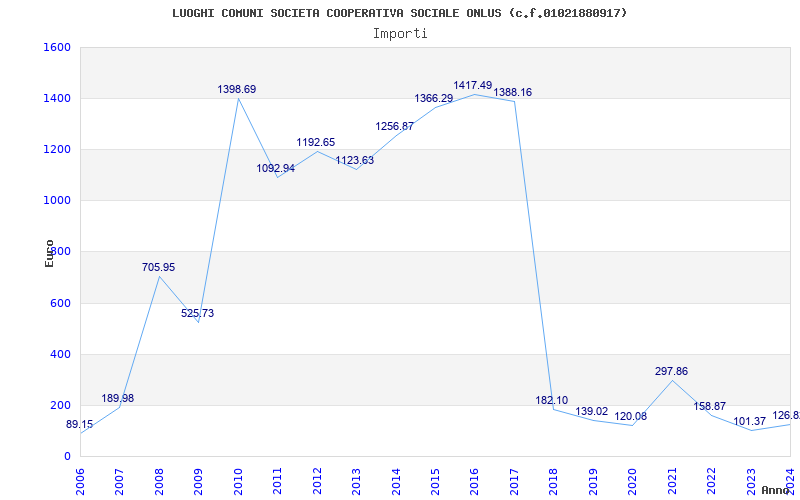Click the 600 y-axis tick label

point(60,303)
